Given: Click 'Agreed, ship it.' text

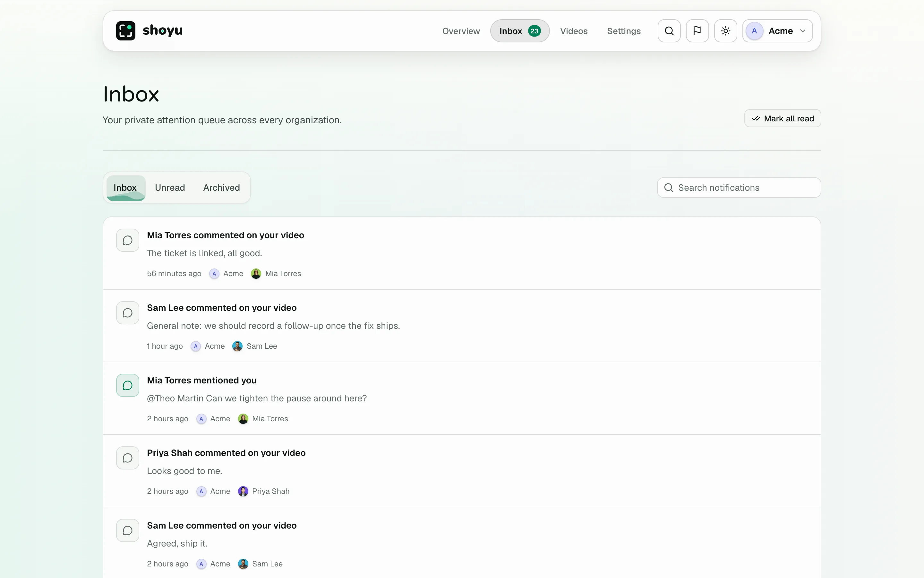Looking at the screenshot, I should [177, 544].
